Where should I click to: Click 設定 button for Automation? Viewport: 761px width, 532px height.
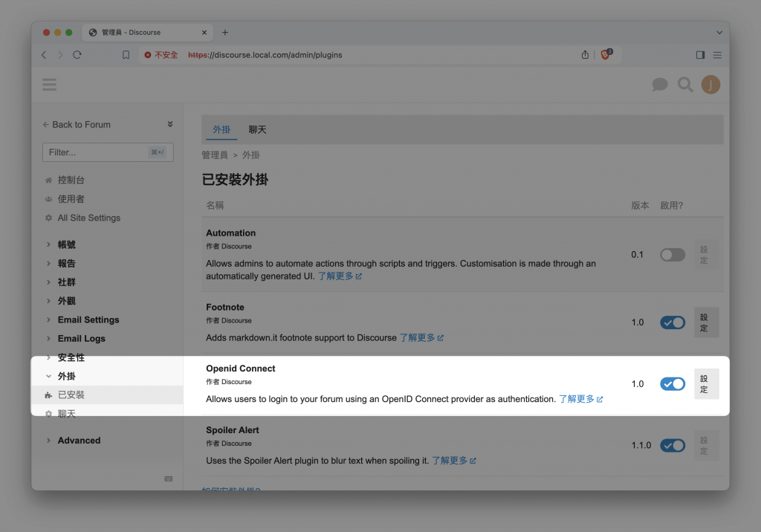[706, 255]
